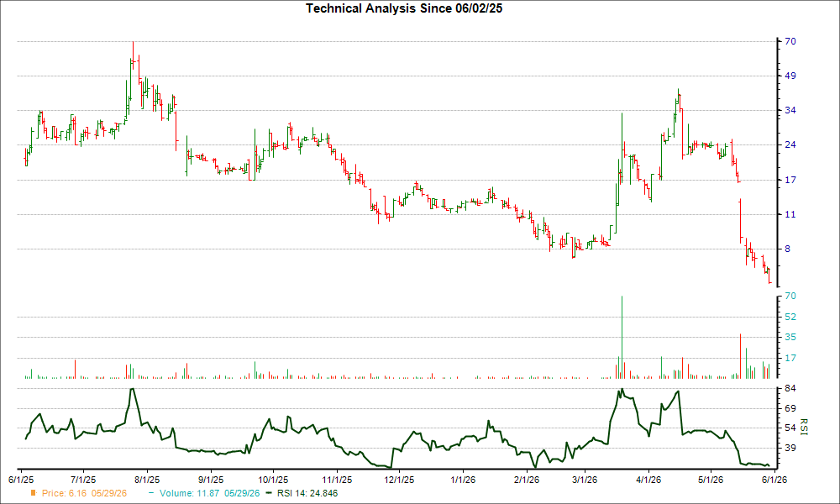The image size is (840, 504).
Task: Select the dark green RSI legend dash
Action: pos(269,493)
